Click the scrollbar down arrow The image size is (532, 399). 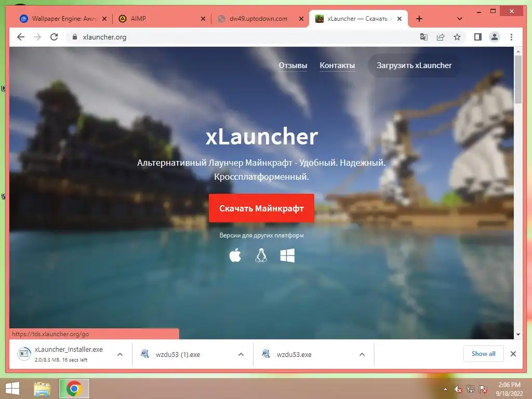(x=518, y=335)
